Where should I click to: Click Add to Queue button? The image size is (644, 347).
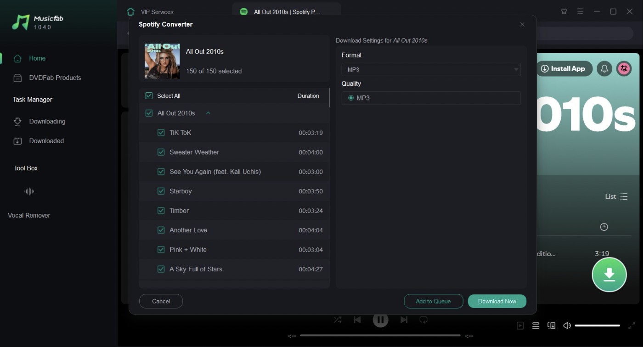point(433,301)
